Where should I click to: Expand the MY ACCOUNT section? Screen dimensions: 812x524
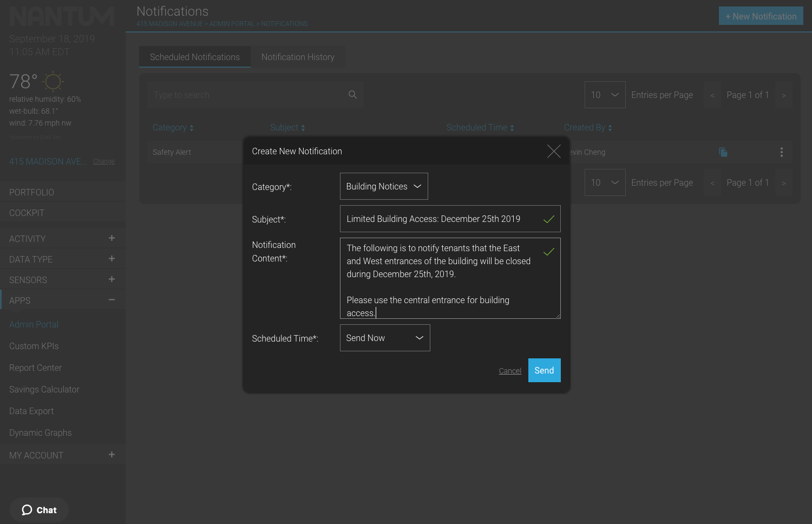112,455
